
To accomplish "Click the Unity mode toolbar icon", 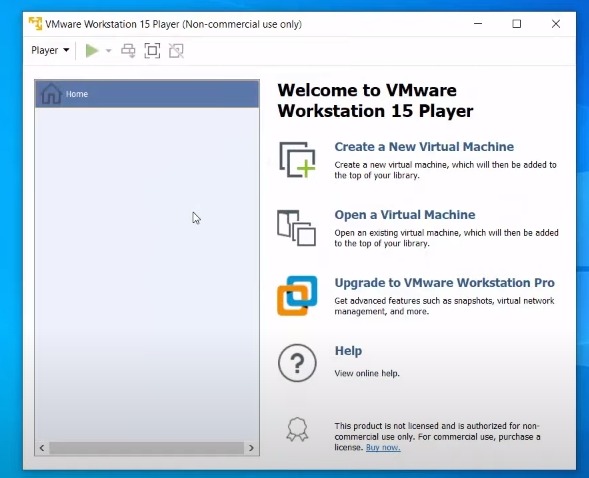I will (176, 51).
